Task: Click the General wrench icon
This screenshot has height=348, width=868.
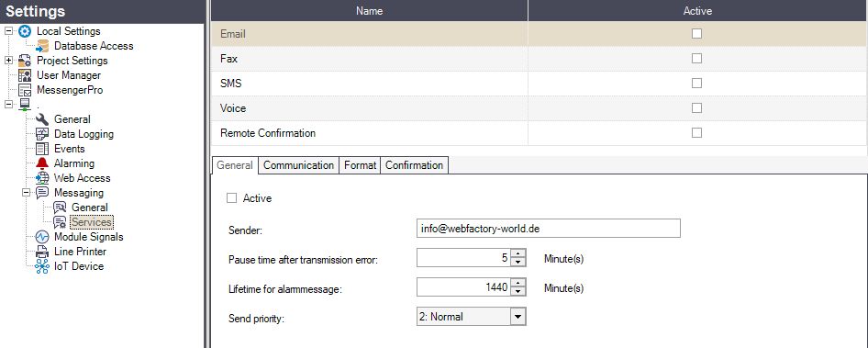Action: point(42,119)
